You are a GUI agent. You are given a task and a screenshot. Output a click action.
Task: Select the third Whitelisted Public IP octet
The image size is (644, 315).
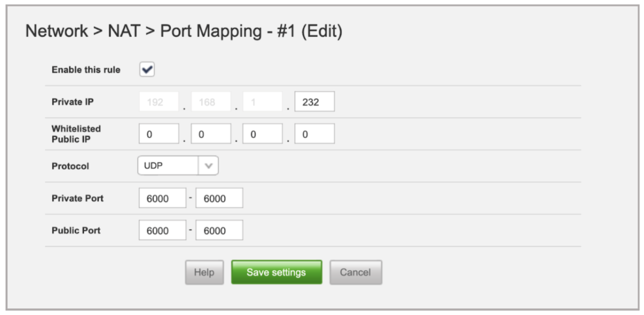pos(262,134)
